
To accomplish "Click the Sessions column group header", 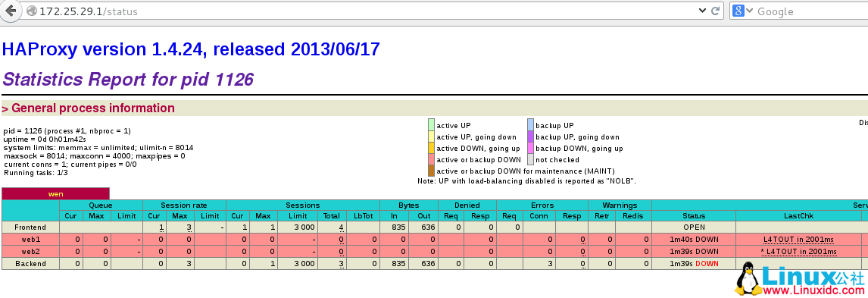I will point(303,205).
